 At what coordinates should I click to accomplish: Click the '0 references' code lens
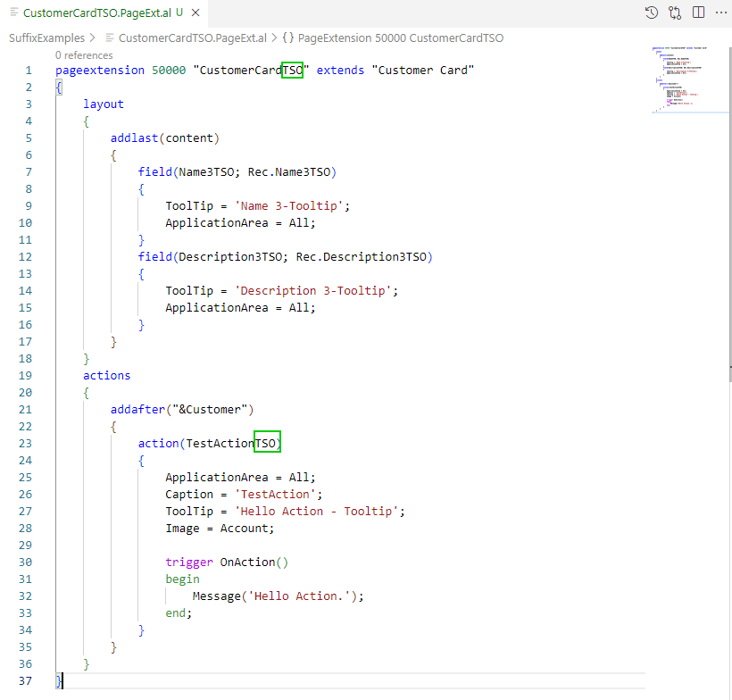coord(84,55)
